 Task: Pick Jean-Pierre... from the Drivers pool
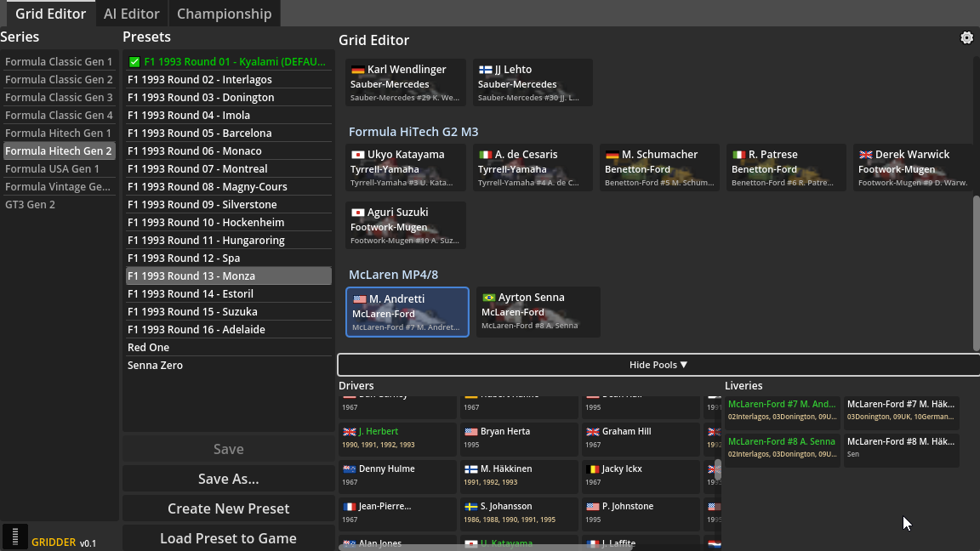tap(397, 513)
